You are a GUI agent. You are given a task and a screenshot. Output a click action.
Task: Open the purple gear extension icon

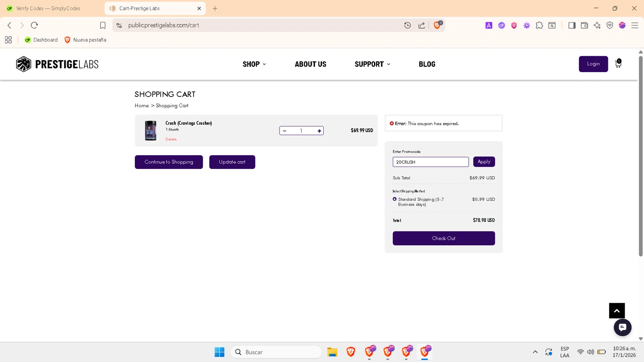(x=526, y=25)
